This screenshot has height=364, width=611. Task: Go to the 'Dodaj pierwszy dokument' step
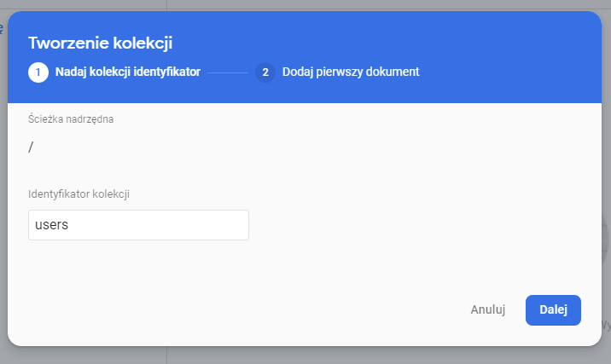pyautogui.click(x=350, y=72)
